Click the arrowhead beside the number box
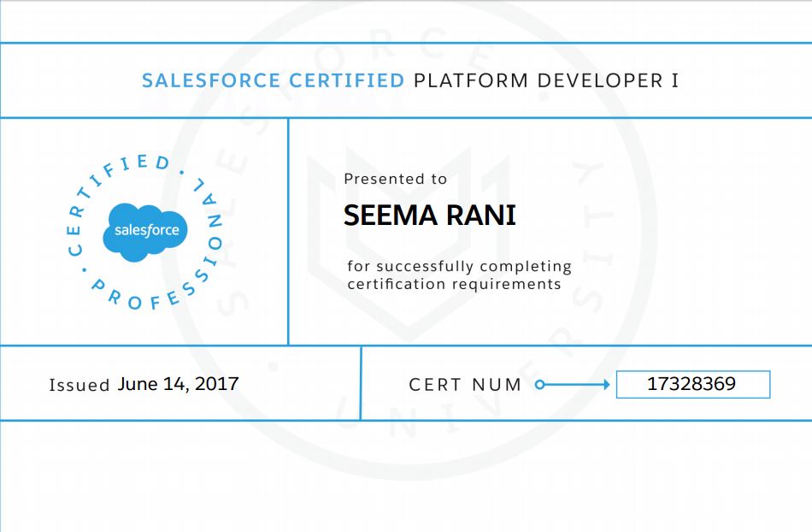This screenshot has height=532, width=812. [x=606, y=385]
